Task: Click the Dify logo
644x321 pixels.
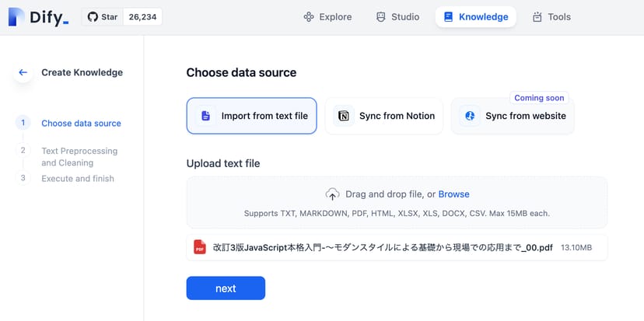Action: click(x=38, y=17)
